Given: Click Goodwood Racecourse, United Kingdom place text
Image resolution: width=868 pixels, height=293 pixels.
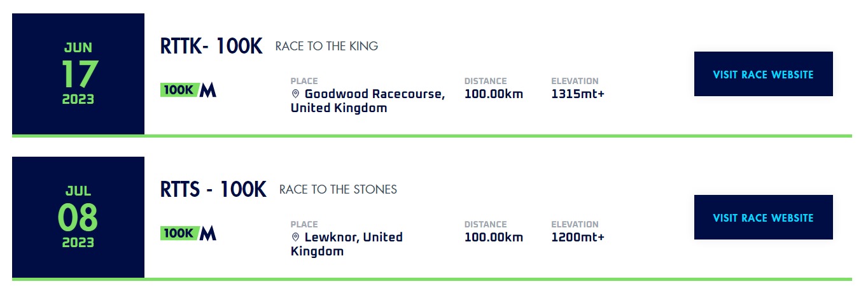Looking at the screenshot, I should click(x=368, y=101).
